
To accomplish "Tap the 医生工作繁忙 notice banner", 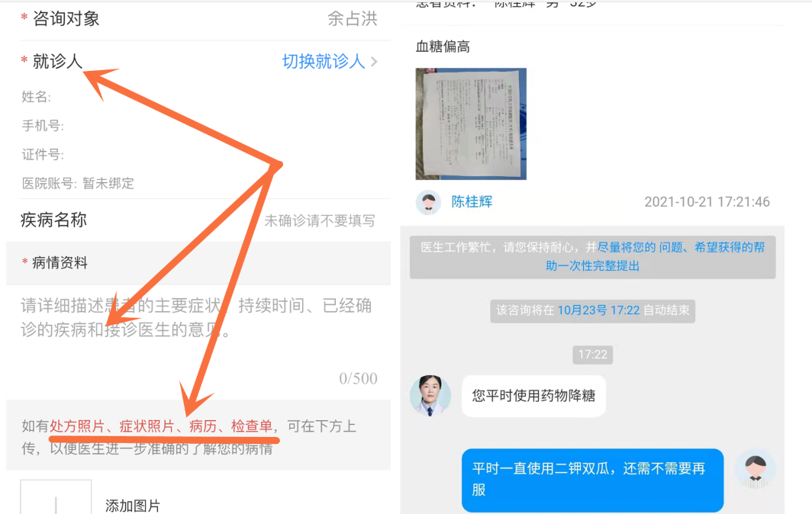I will [592, 256].
